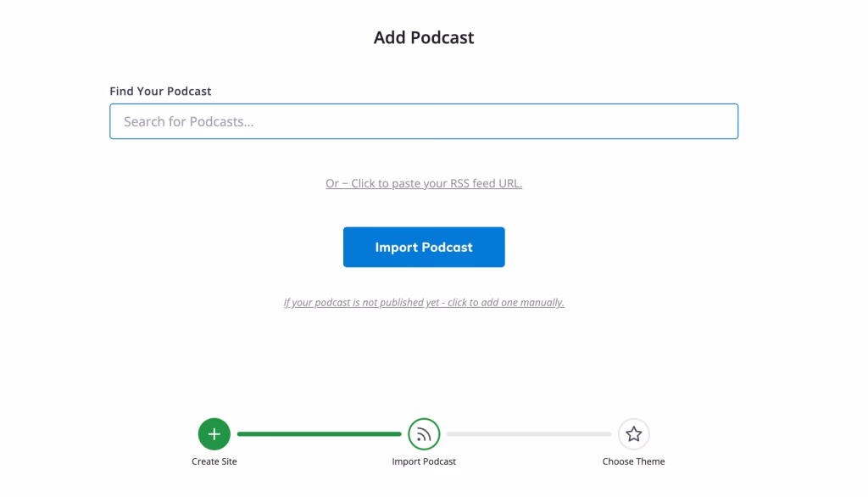Click the Find Your Podcast field label
Image resolution: width=868 pixels, height=497 pixels.
(160, 91)
